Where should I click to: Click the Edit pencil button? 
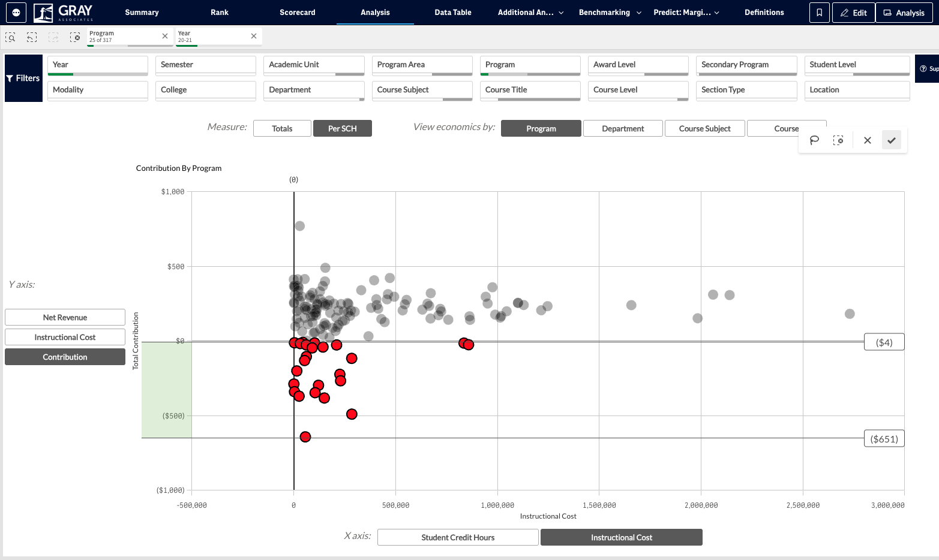[853, 13]
